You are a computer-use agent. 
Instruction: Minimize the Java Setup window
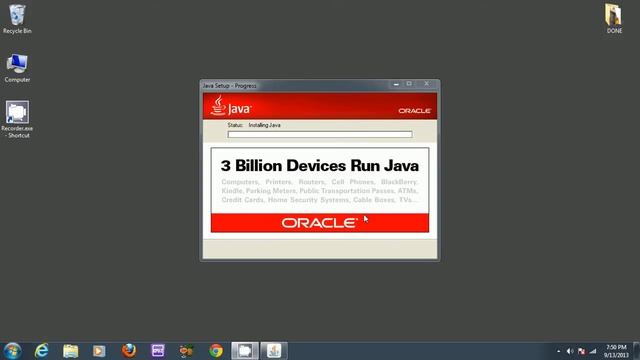tap(396, 84)
